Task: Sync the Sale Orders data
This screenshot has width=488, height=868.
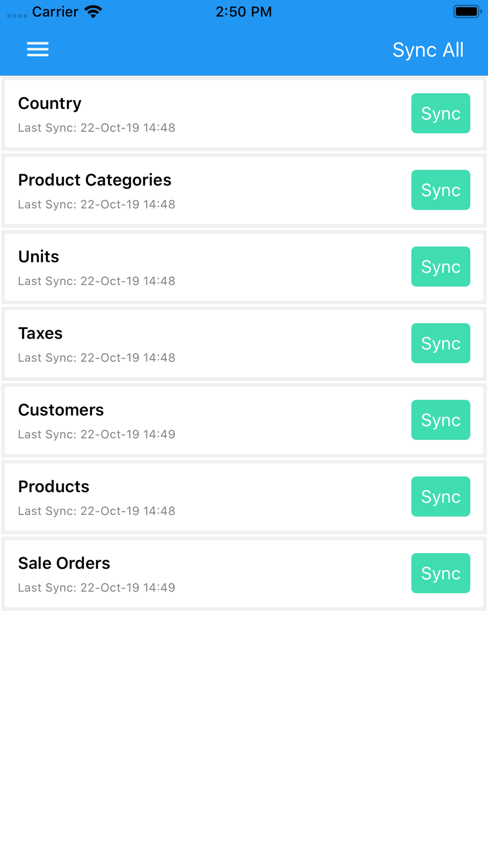Action: coord(440,573)
